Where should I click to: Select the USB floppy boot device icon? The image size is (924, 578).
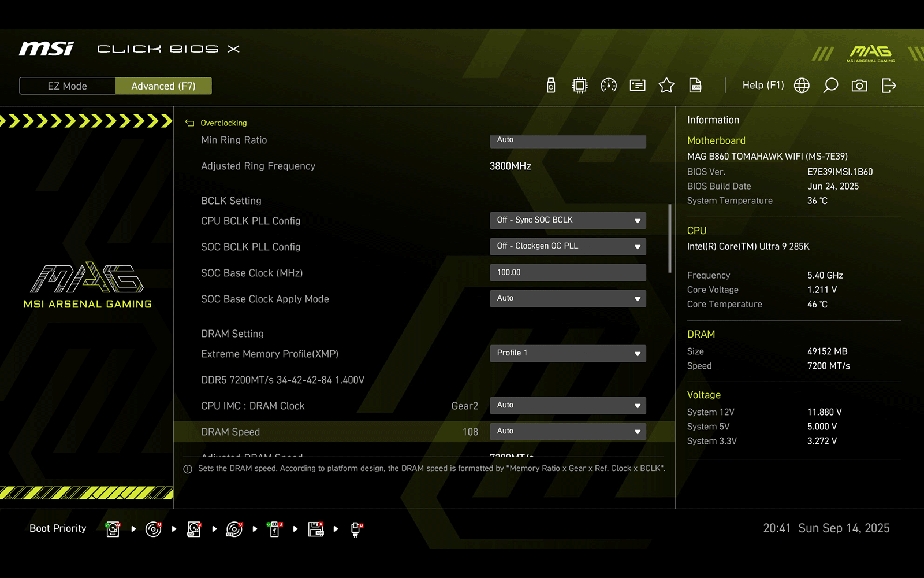(316, 529)
